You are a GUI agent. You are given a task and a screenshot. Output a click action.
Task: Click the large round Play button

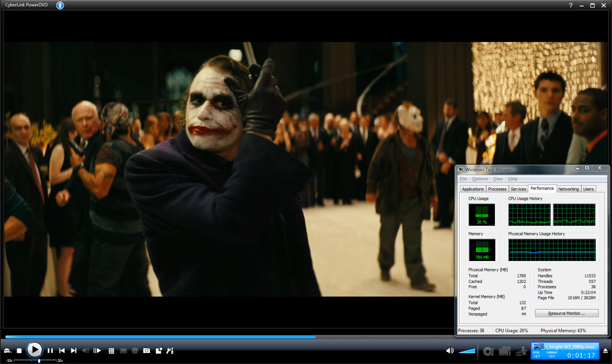(34, 349)
